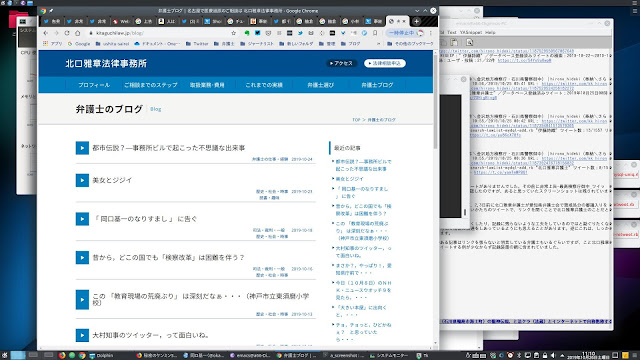Launch Firefox from the taskbar

click(62, 356)
